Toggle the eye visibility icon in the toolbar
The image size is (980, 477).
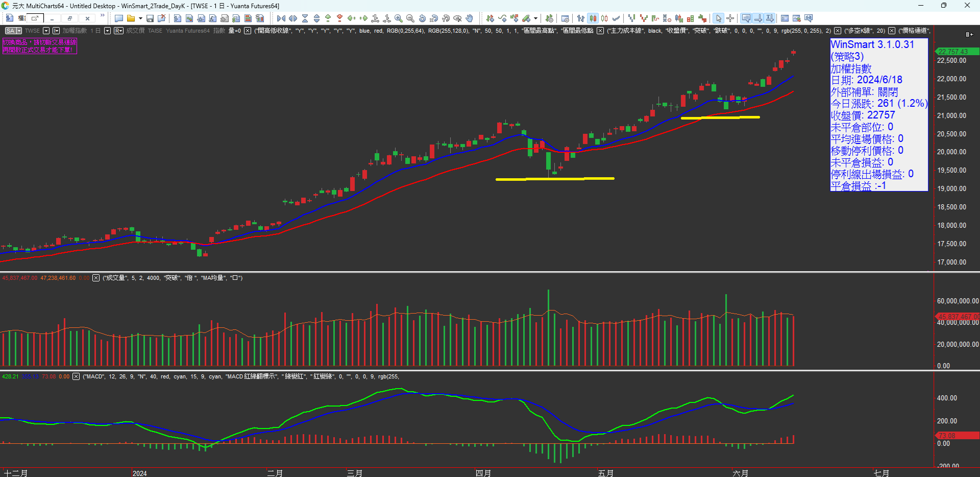pos(457,18)
